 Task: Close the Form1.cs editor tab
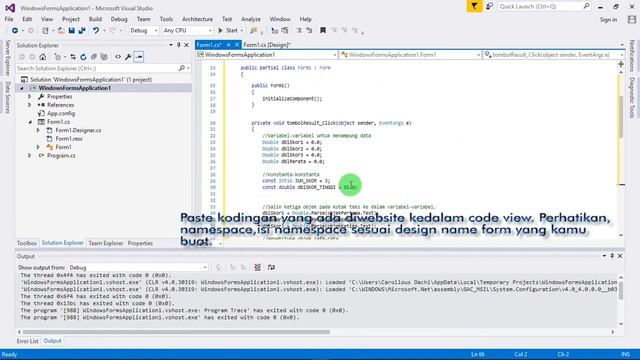click(236, 45)
